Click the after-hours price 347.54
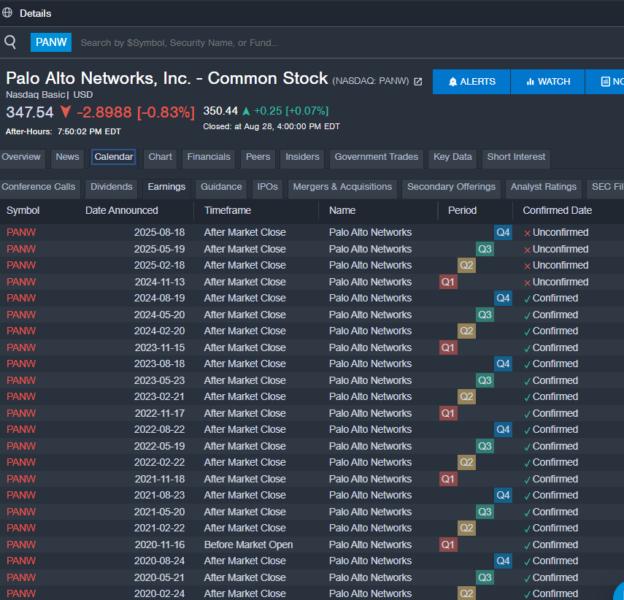The height and width of the screenshot is (600, 624). pos(29,112)
